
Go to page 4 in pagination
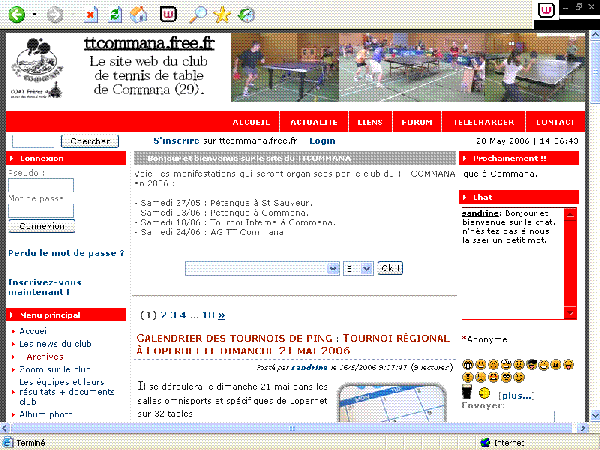pos(183,315)
